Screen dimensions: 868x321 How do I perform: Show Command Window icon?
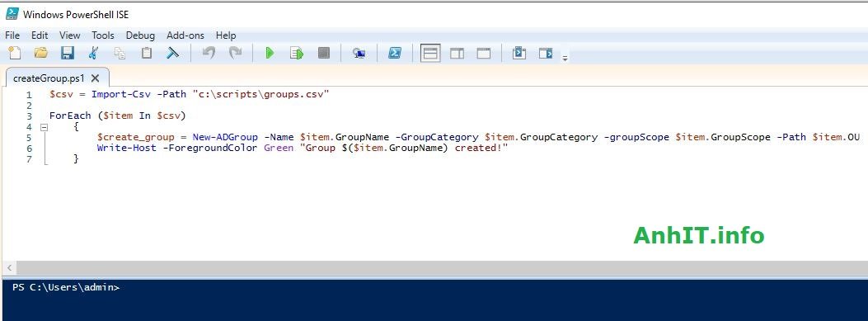(519, 53)
